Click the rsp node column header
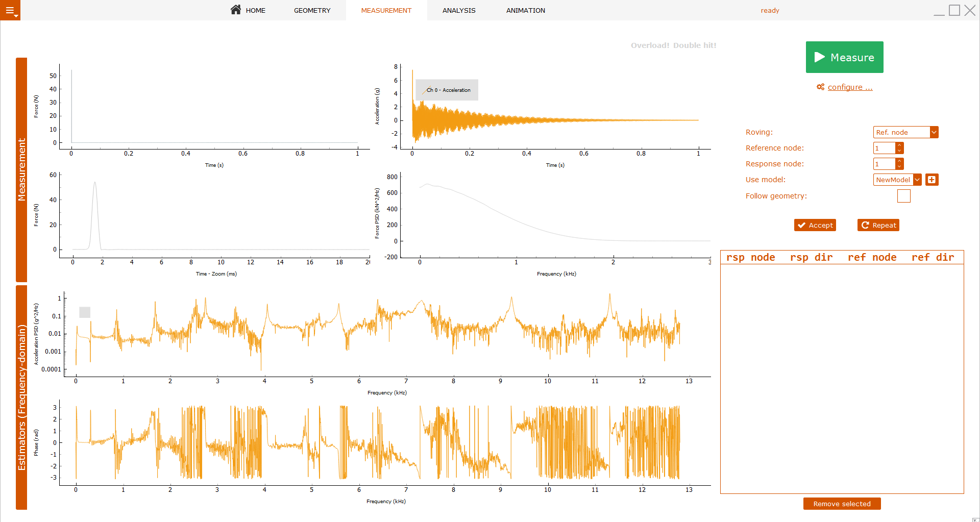 pos(750,258)
